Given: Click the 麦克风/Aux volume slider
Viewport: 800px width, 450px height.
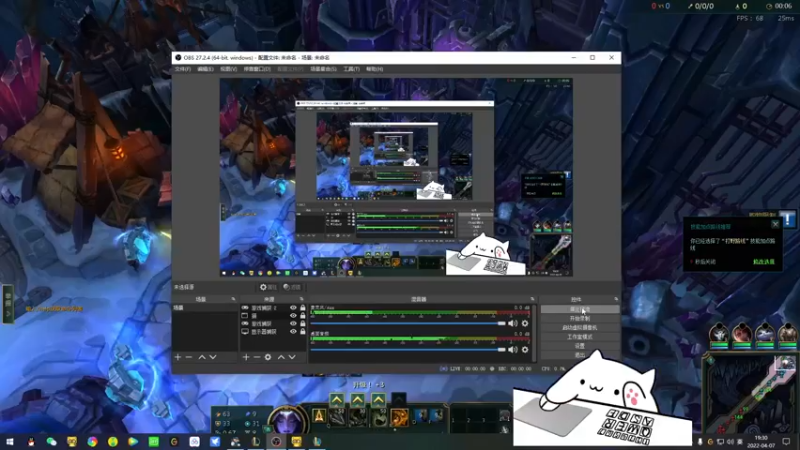Looking at the screenshot, I should click(408, 323).
